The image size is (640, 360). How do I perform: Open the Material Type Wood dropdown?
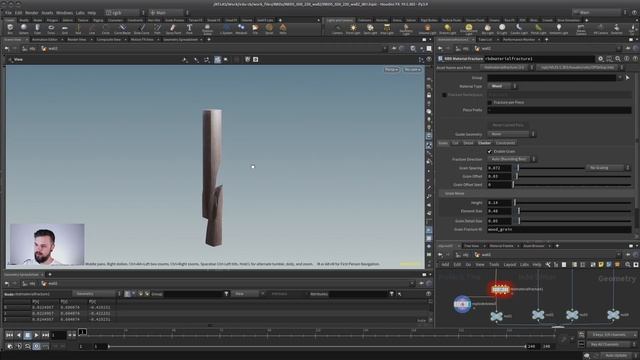[x=502, y=86]
